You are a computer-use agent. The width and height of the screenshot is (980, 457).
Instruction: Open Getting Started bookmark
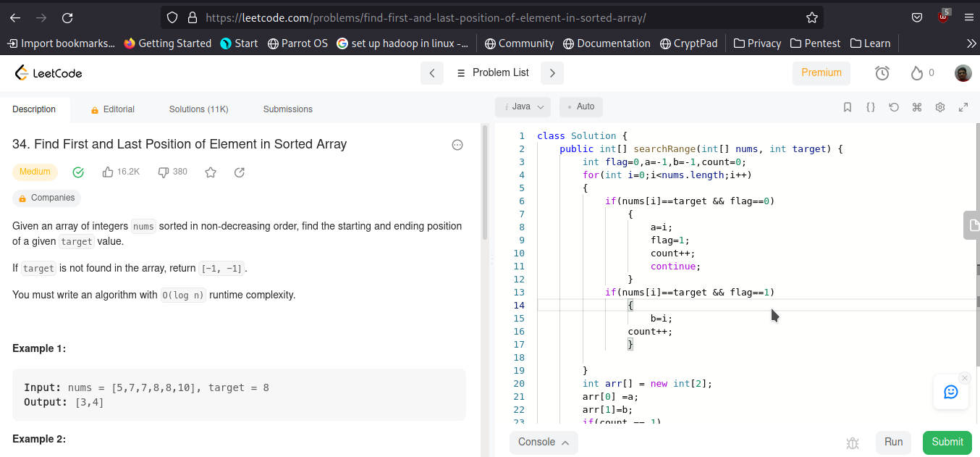click(x=167, y=43)
